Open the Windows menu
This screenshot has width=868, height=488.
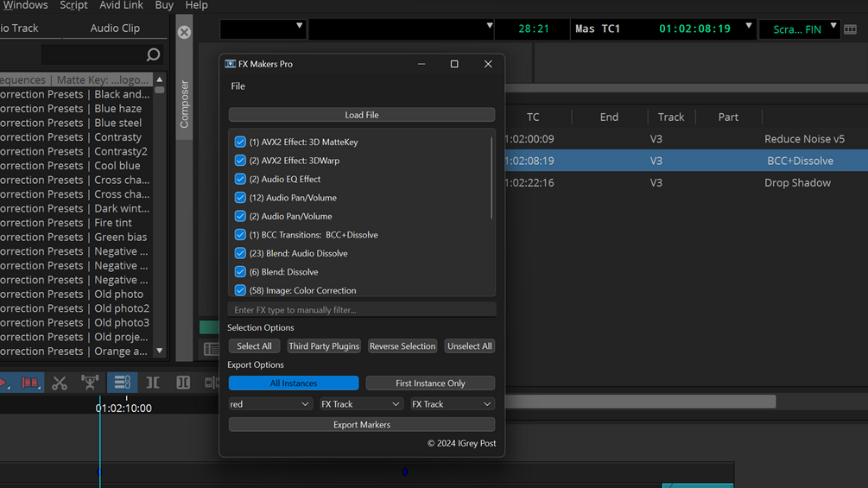[25, 5]
